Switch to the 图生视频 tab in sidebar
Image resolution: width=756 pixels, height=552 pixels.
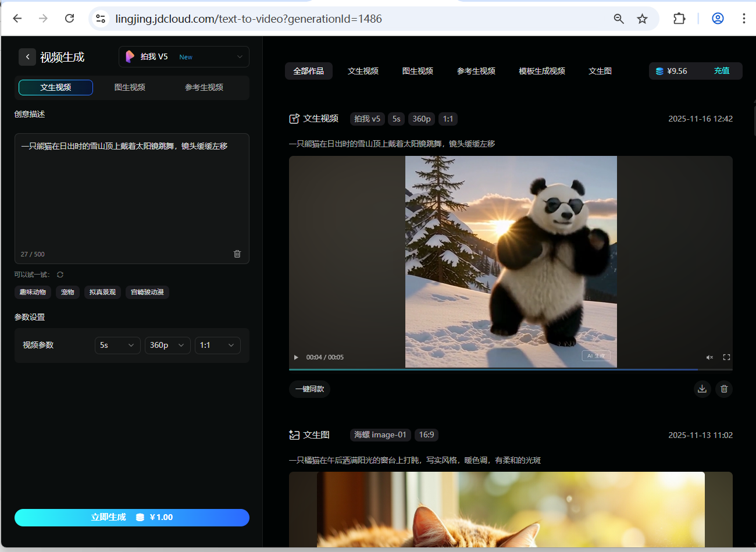click(129, 87)
